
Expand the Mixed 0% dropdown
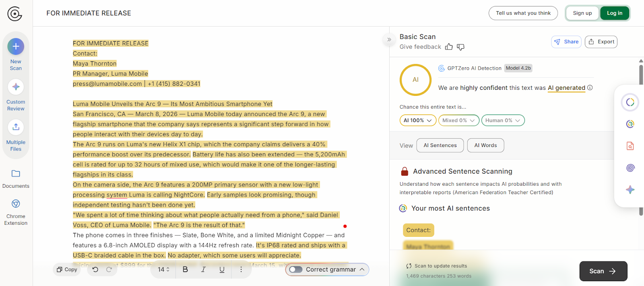459,120
